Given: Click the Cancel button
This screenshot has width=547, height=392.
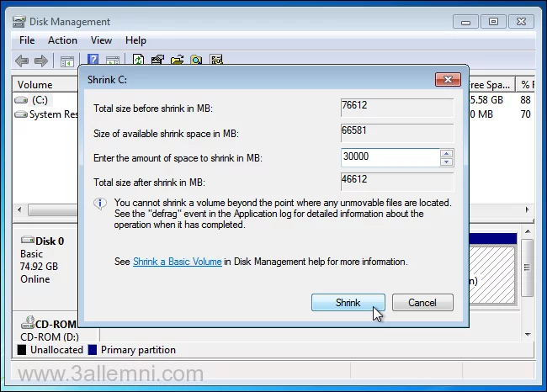Looking at the screenshot, I should pyautogui.click(x=422, y=302).
